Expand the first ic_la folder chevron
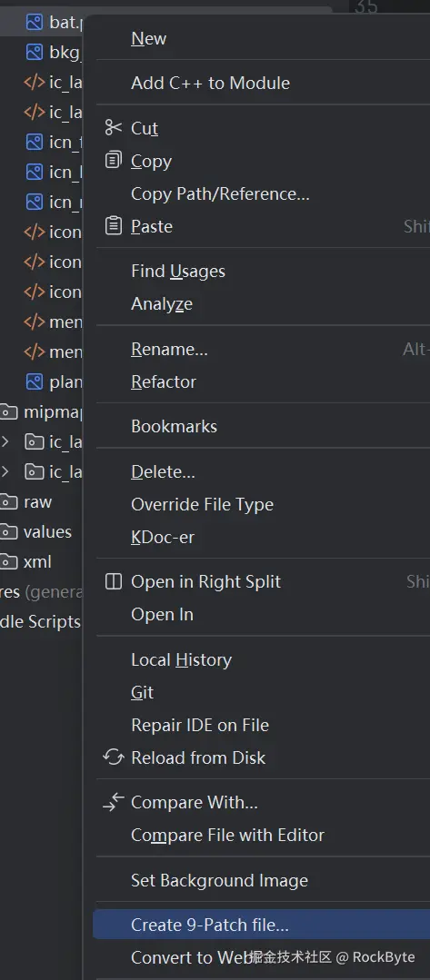 [x=5, y=442]
